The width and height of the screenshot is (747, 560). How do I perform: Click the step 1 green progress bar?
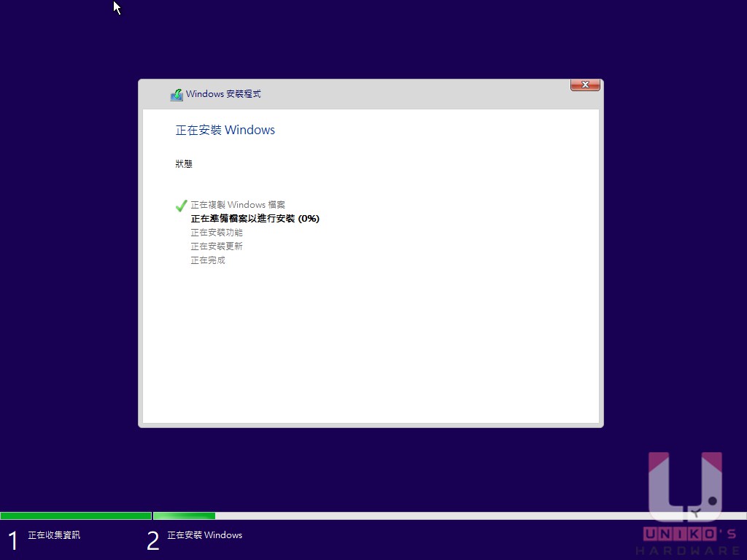tap(76, 516)
